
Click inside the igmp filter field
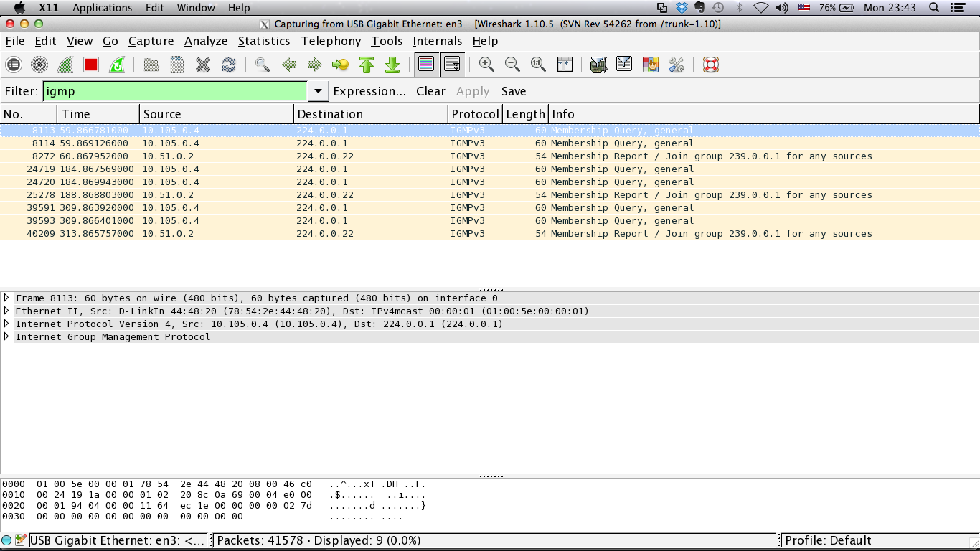click(176, 91)
